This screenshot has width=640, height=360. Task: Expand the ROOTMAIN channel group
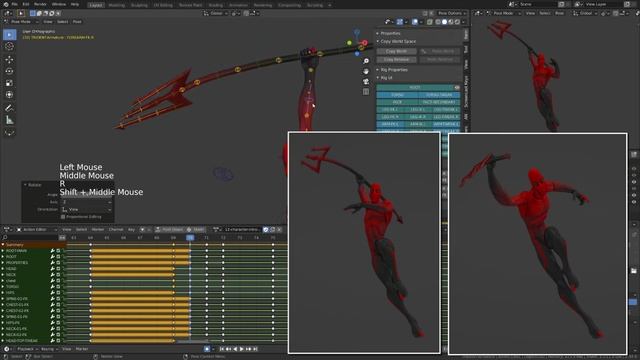pos(3,251)
